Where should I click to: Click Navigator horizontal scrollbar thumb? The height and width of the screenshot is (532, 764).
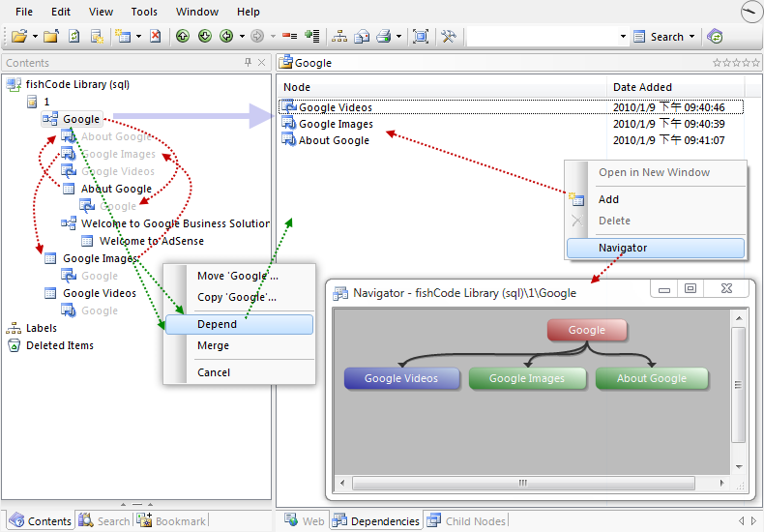[x=523, y=484]
